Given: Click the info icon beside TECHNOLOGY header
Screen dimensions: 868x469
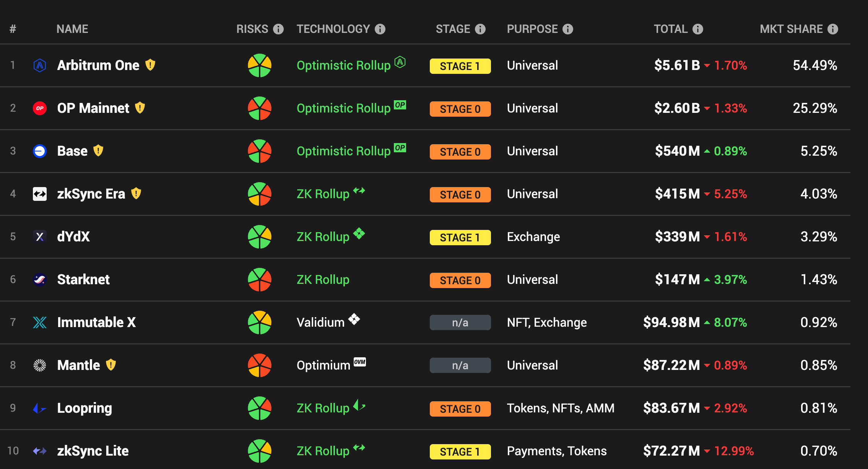Looking at the screenshot, I should point(380,29).
